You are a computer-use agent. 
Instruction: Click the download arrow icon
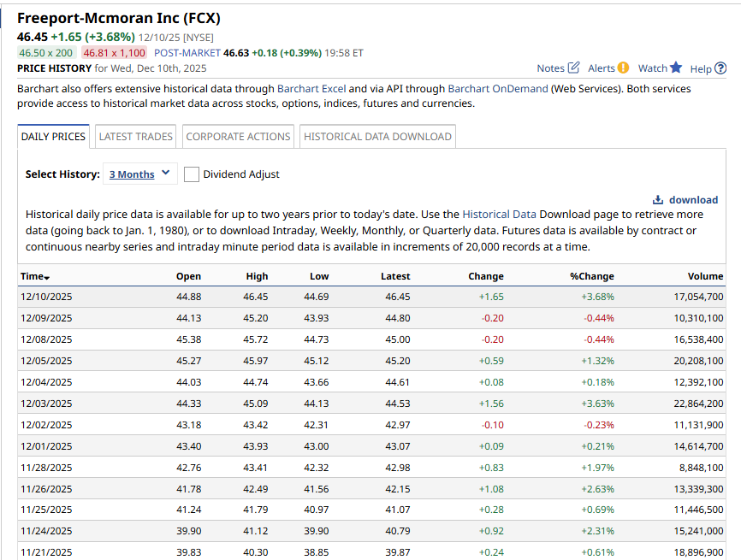658,199
